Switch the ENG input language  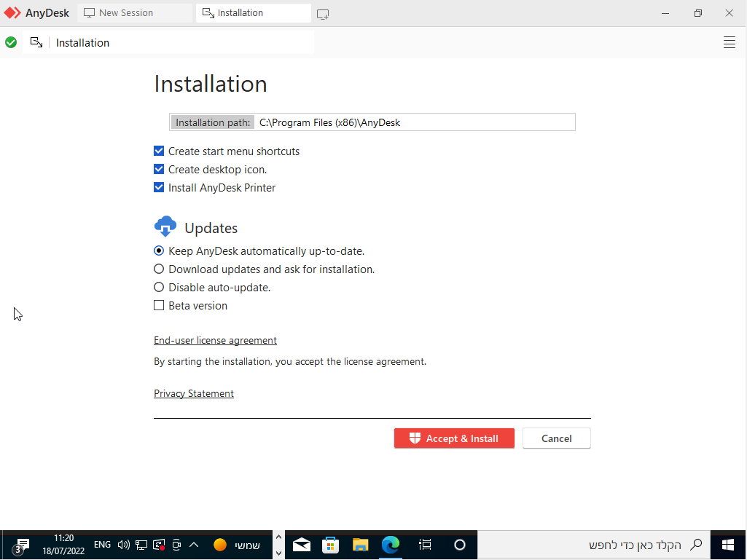coord(103,545)
